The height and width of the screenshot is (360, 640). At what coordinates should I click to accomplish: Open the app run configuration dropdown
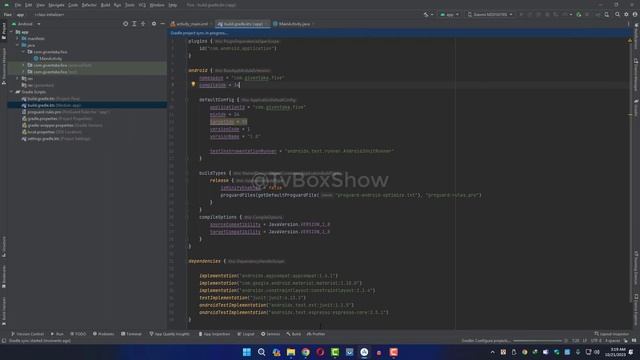449,15
